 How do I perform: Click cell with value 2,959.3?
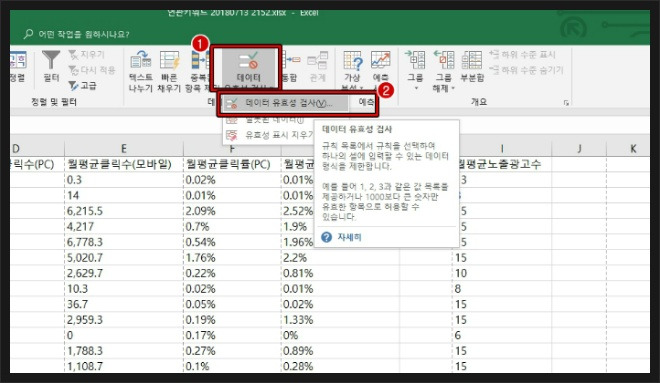point(124,320)
